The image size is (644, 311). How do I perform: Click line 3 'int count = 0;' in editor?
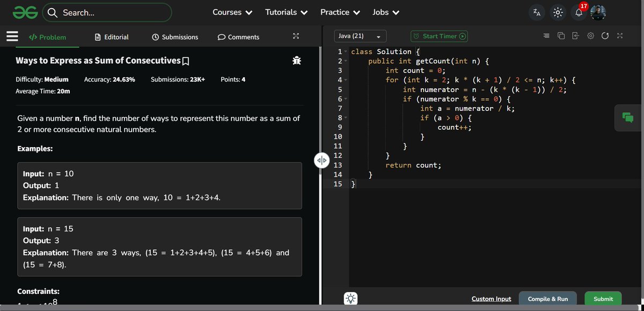point(415,70)
